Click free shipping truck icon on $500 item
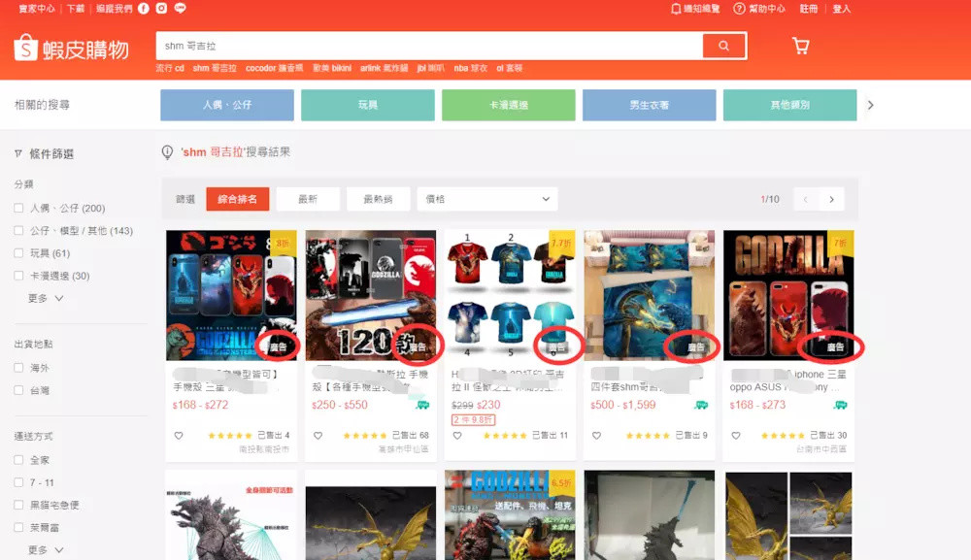The width and height of the screenshot is (971, 560). click(x=702, y=406)
